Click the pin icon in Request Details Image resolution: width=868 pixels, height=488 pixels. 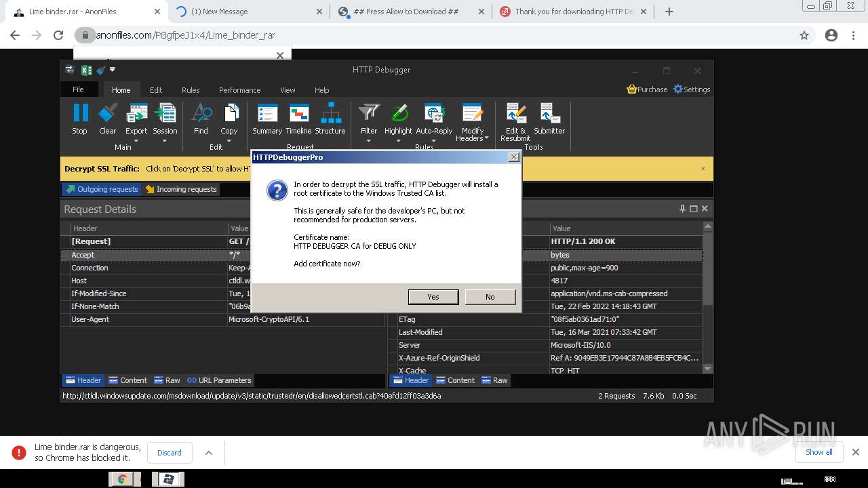(x=682, y=209)
